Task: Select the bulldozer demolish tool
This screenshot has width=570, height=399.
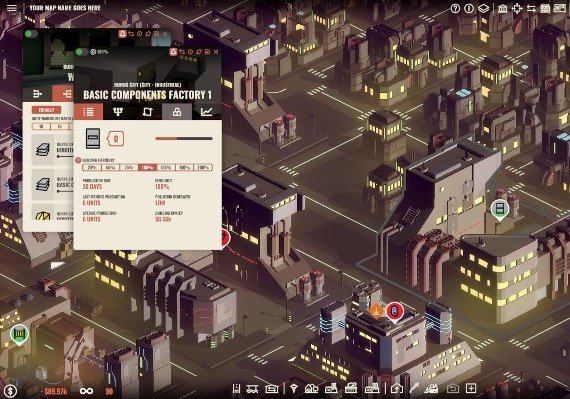Action: click(x=431, y=389)
